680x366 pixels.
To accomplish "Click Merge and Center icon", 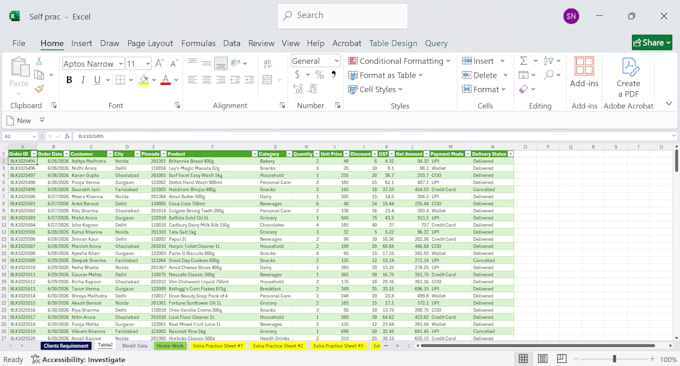I will pyautogui.click(x=268, y=80).
